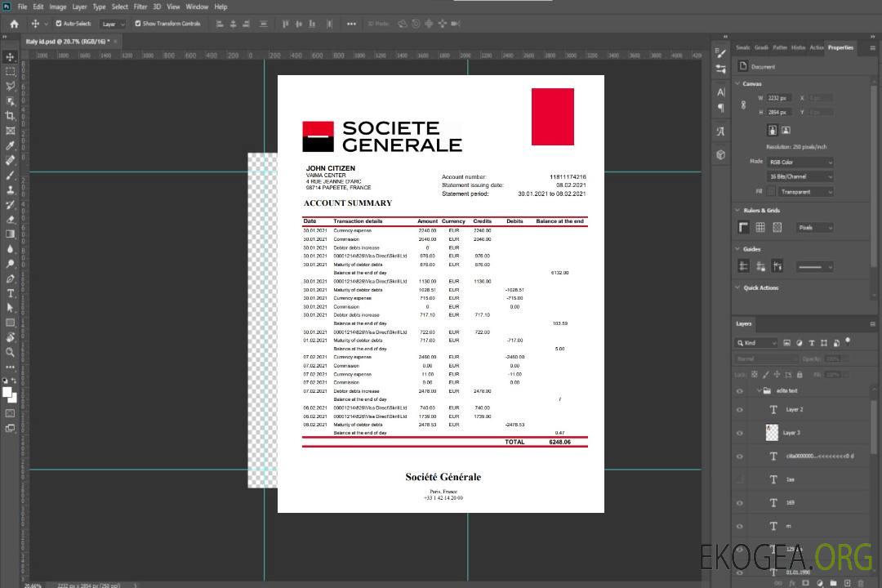Open the three-dots more align options
882x588 pixels.
pyautogui.click(x=351, y=24)
